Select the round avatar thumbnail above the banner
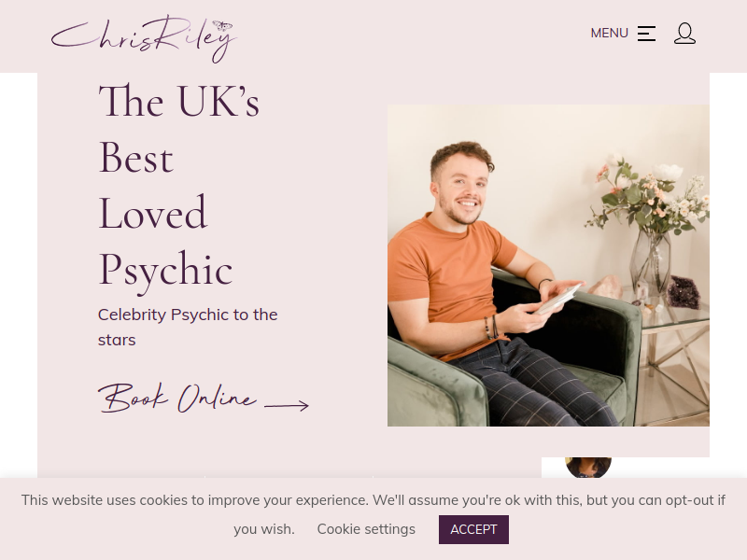747x560 pixels. click(588, 468)
